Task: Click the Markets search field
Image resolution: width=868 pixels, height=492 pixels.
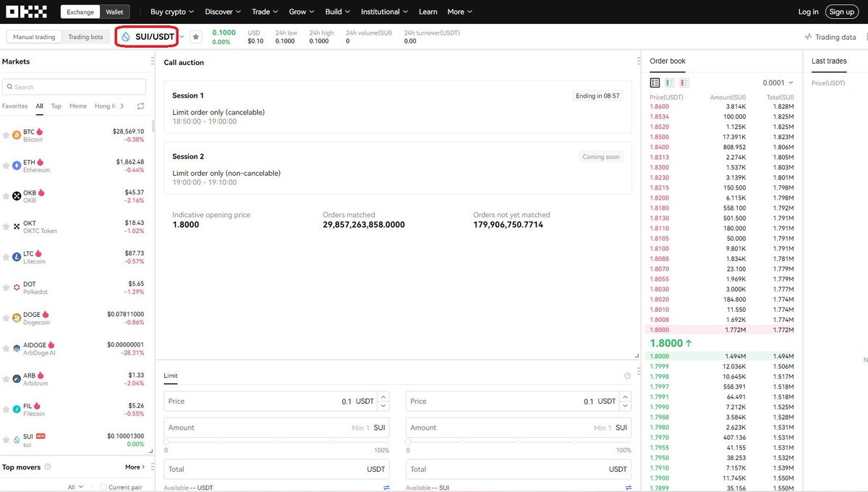Action: (75, 87)
